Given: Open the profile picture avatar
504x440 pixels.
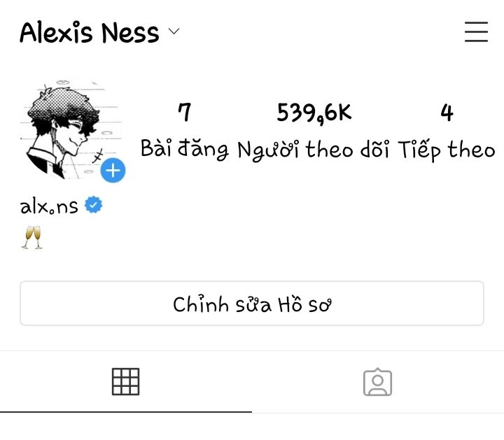Looking at the screenshot, I should (71, 129).
